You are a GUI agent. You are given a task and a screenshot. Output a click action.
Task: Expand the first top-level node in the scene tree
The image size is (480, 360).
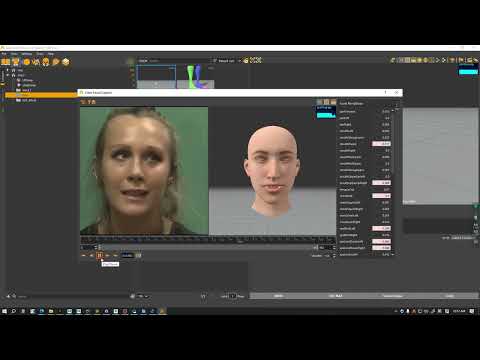coord(8,70)
